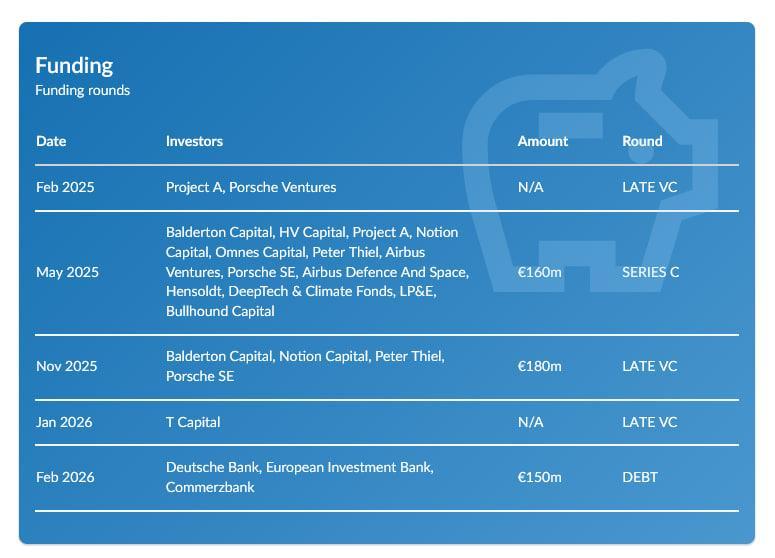
Task: Select the SERIES C round label
Action: [x=650, y=272]
